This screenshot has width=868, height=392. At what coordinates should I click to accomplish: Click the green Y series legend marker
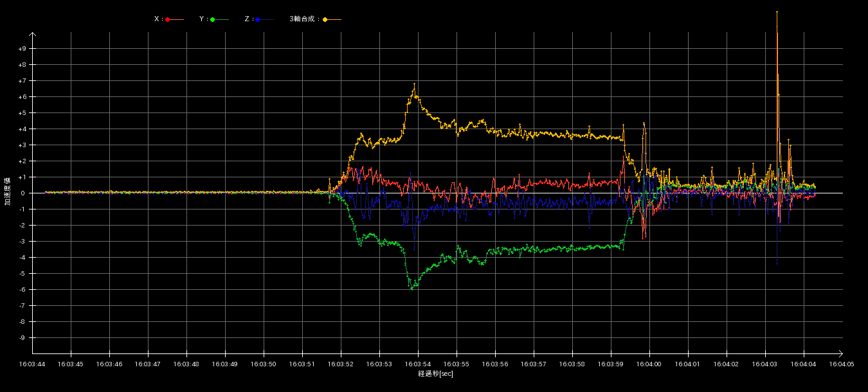[x=212, y=19]
